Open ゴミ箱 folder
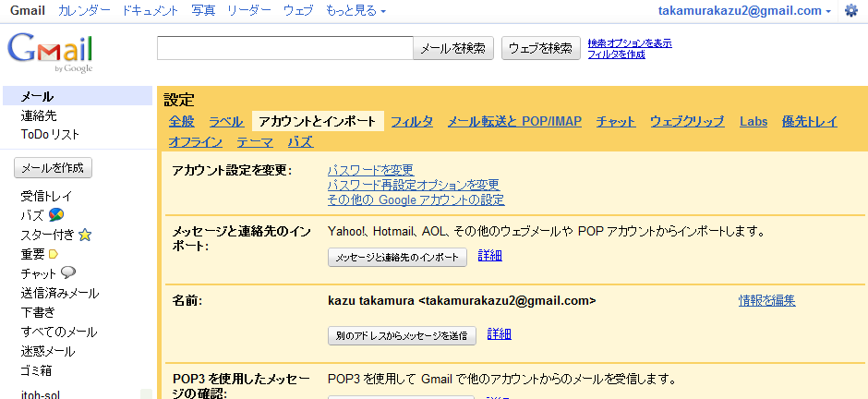The image size is (868, 399). (37, 370)
